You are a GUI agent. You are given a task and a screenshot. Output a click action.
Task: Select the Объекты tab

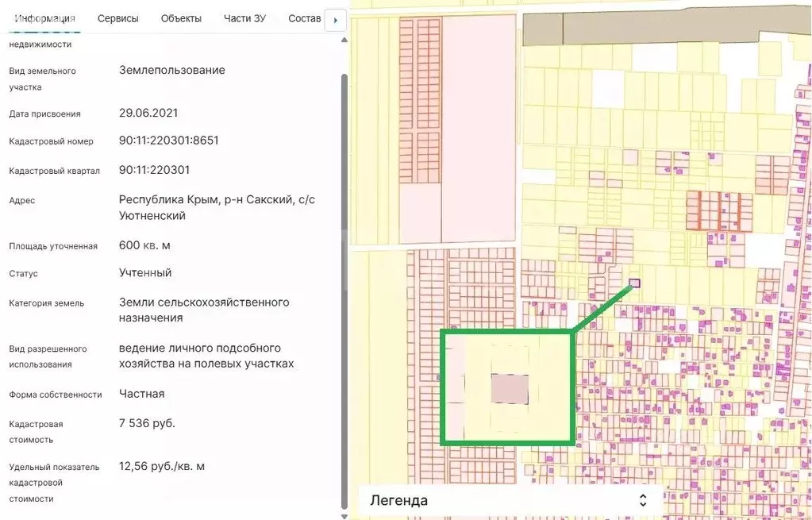click(x=181, y=18)
